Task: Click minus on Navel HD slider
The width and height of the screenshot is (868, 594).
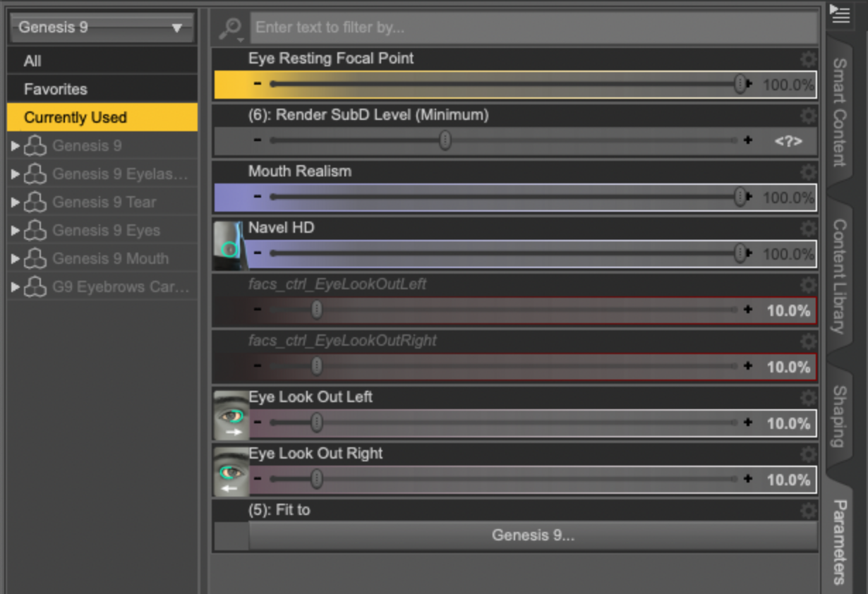Action: 258,253
